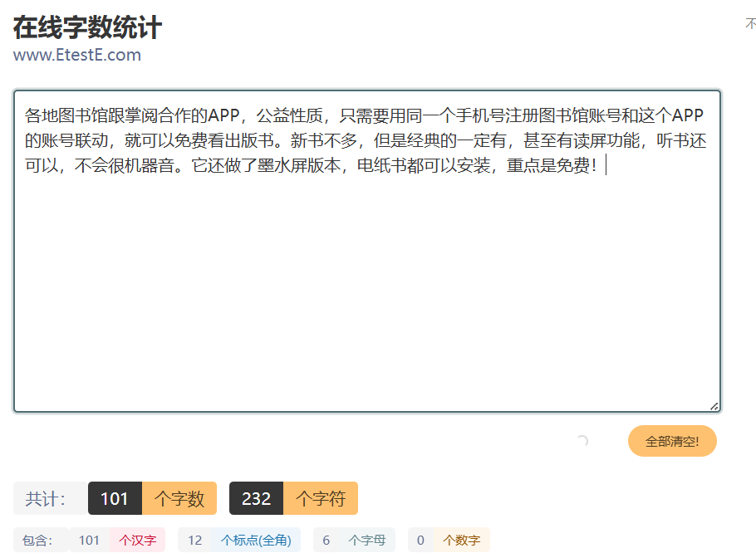Viewport: 756px width, 553px height.
Task: Click the 个数字 badge
Action: 461,540
